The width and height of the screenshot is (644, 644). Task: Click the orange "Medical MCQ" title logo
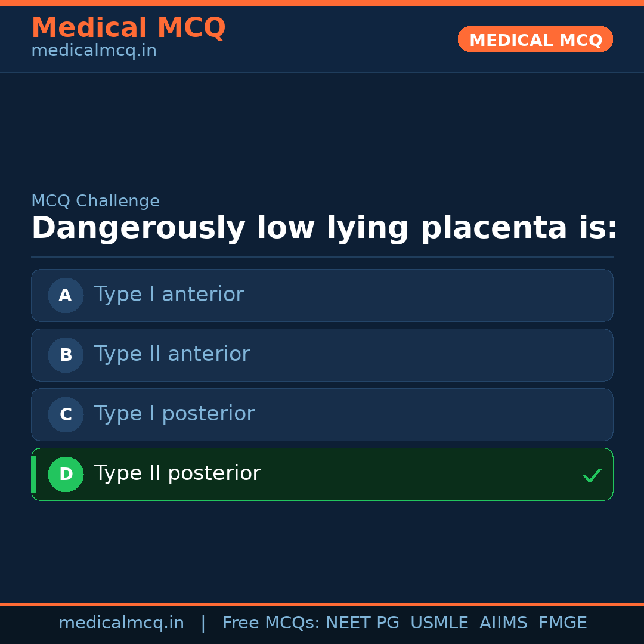click(x=128, y=28)
